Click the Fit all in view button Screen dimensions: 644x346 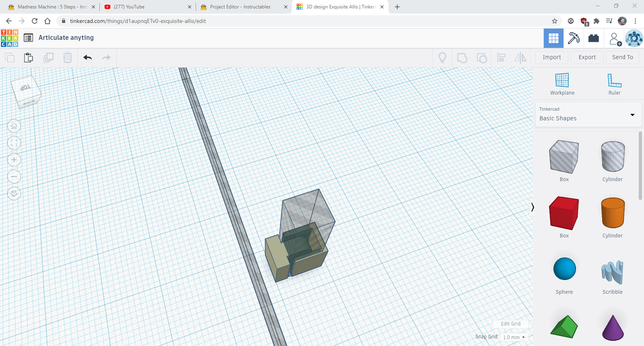tap(14, 143)
